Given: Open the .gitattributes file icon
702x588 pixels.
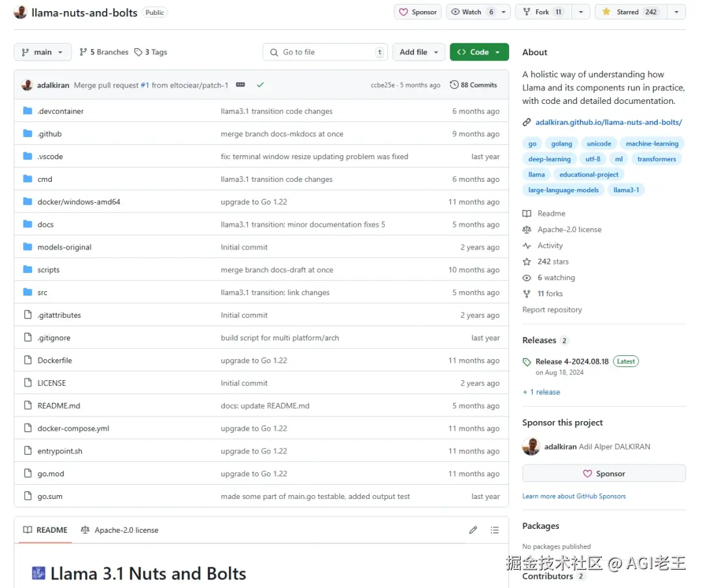Looking at the screenshot, I should point(28,315).
